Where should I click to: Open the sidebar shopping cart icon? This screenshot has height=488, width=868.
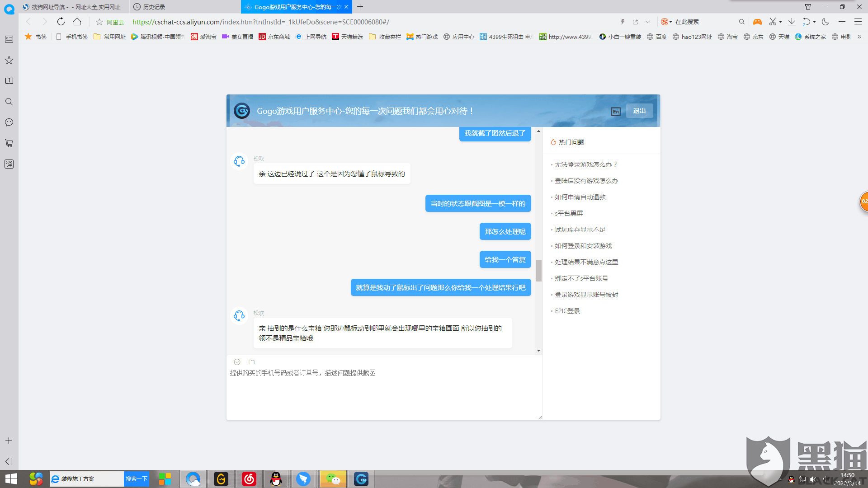[x=9, y=143]
